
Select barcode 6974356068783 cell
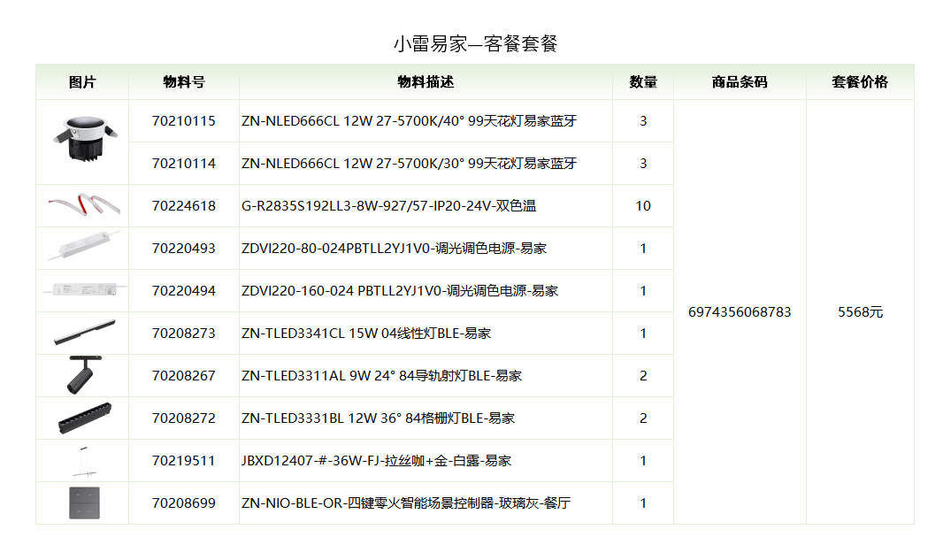click(x=740, y=312)
